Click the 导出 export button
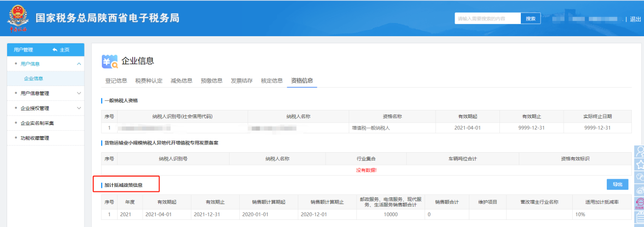The width and height of the screenshot is (644, 227). point(617,184)
